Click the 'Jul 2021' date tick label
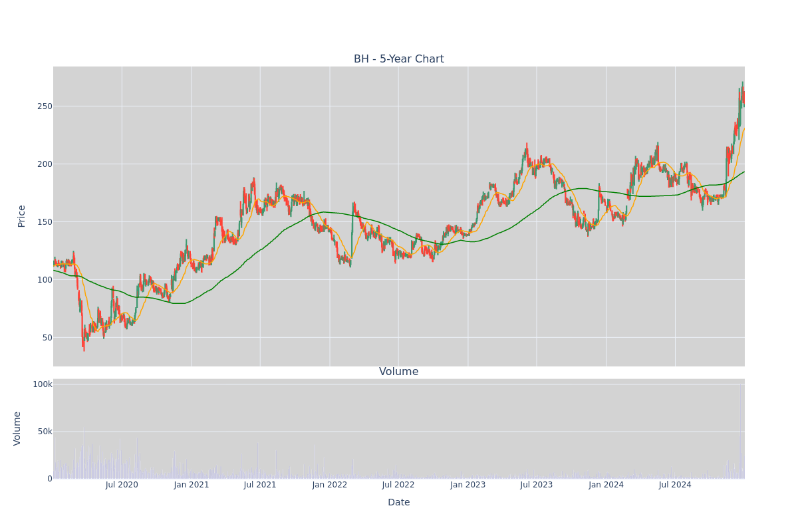This screenshot has height=532, width=798. click(260, 485)
